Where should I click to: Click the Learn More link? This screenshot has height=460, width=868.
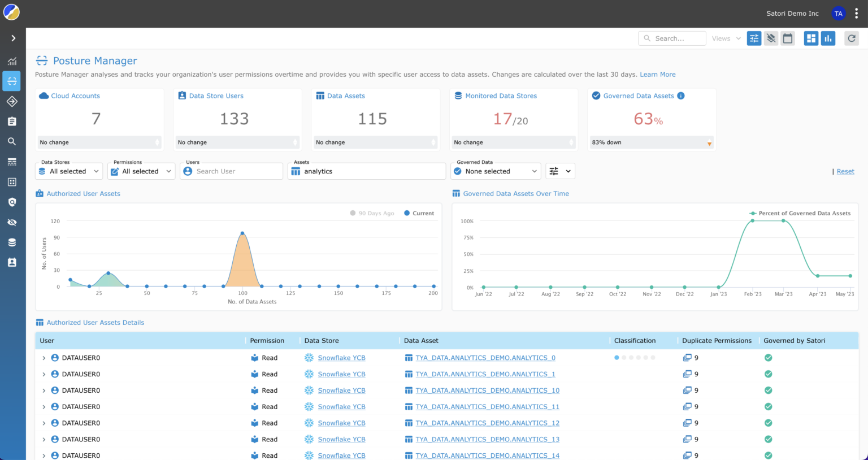657,75
